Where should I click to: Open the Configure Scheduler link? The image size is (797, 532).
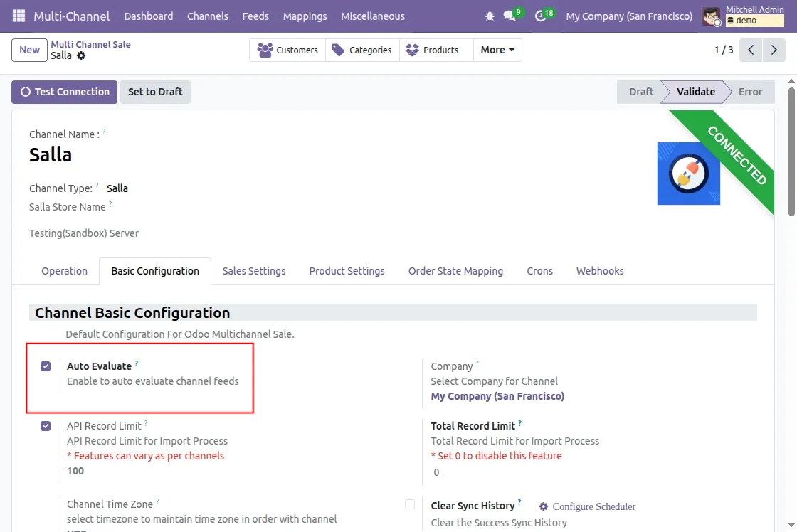coord(588,506)
